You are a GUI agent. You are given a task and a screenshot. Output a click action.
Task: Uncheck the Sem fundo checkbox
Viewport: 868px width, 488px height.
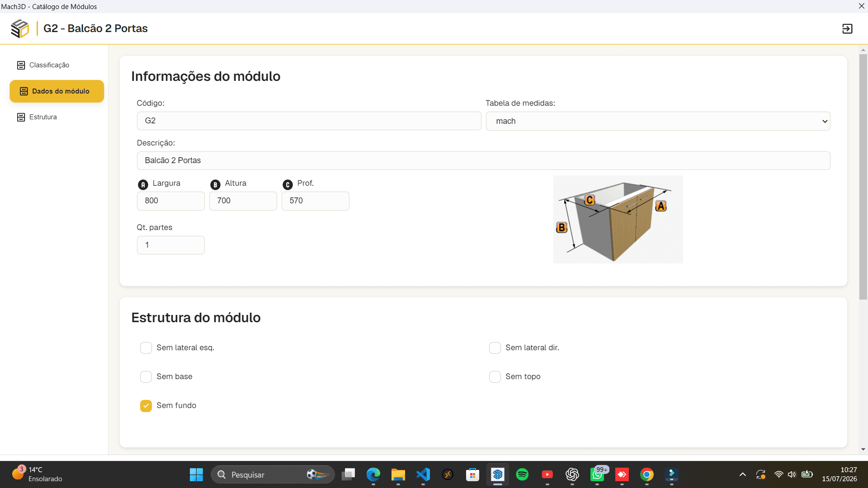[x=146, y=406]
